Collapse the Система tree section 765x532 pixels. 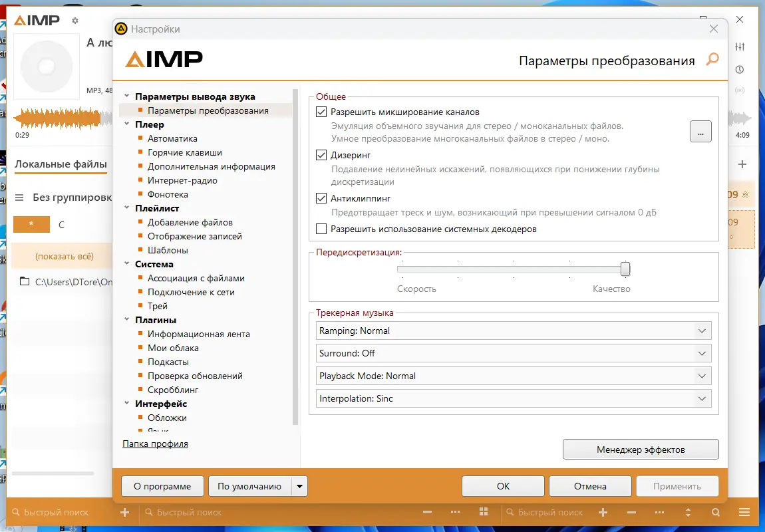coord(127,263)
